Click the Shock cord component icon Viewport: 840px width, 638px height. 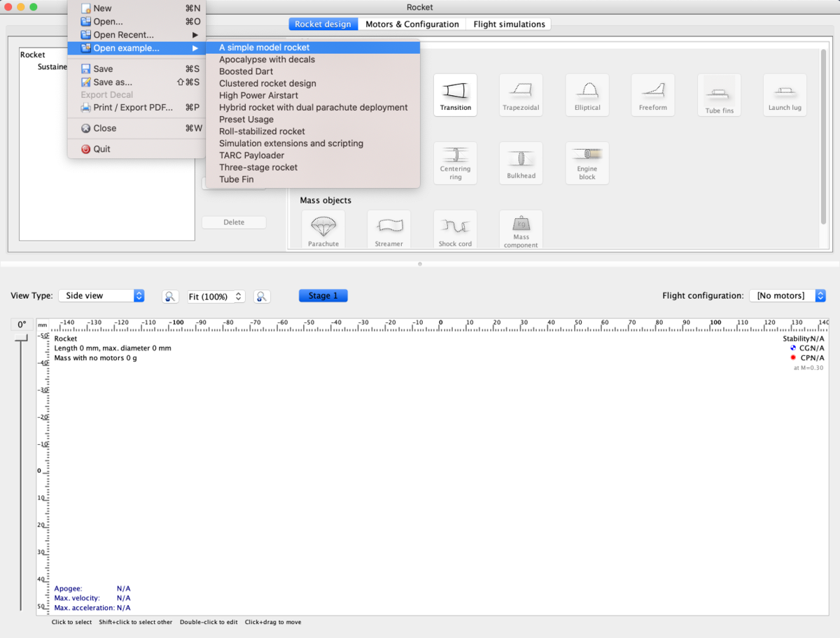pos(455,230)
